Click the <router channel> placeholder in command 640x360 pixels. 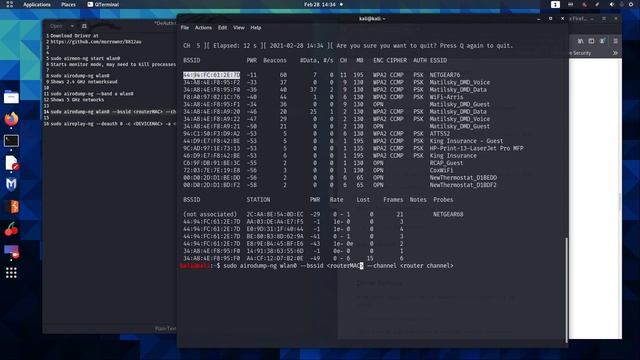coord(427,266)
